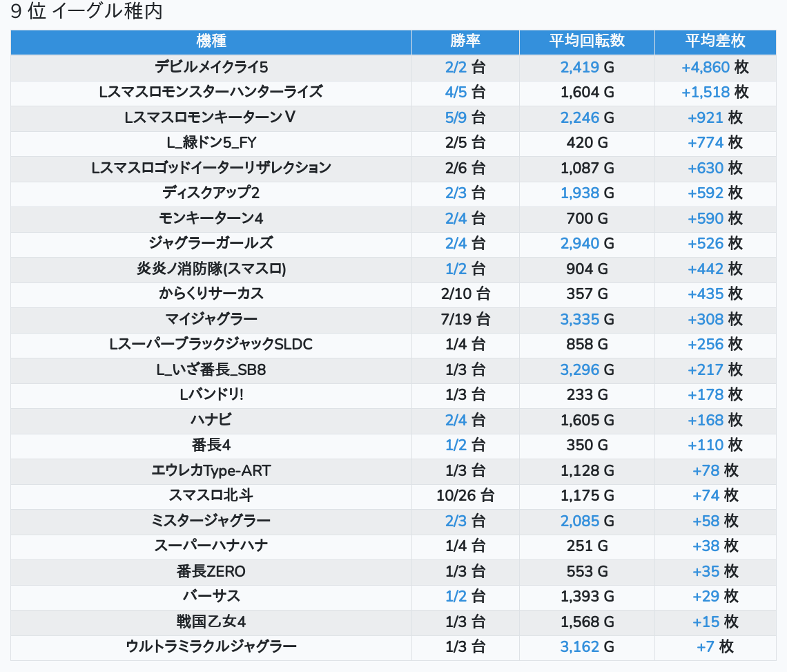Image resolution: width=787 pixels, height=672 pixels.
Task: Click the 平均差枚 column header
Action: tap(715, 41)
